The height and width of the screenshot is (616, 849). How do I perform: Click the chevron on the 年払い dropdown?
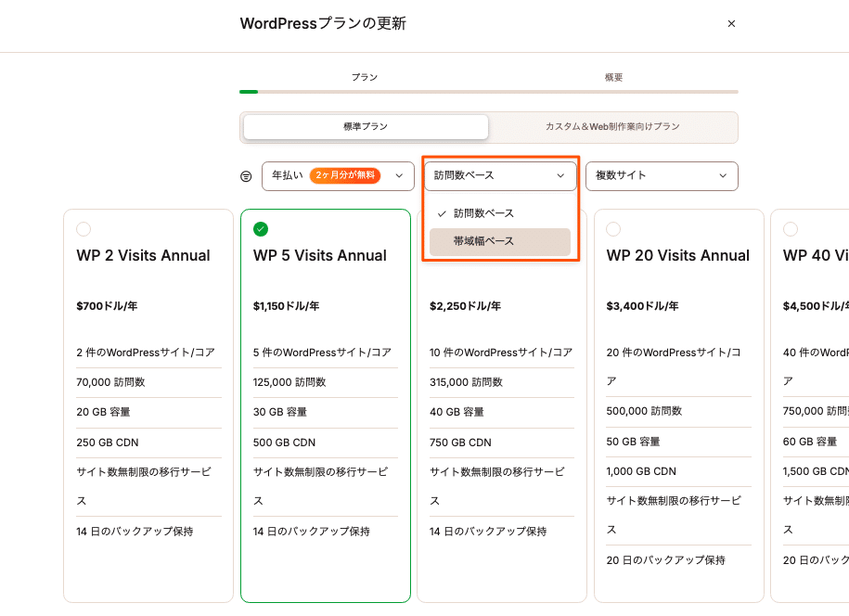pyautogui.click(x=399, y=175)
